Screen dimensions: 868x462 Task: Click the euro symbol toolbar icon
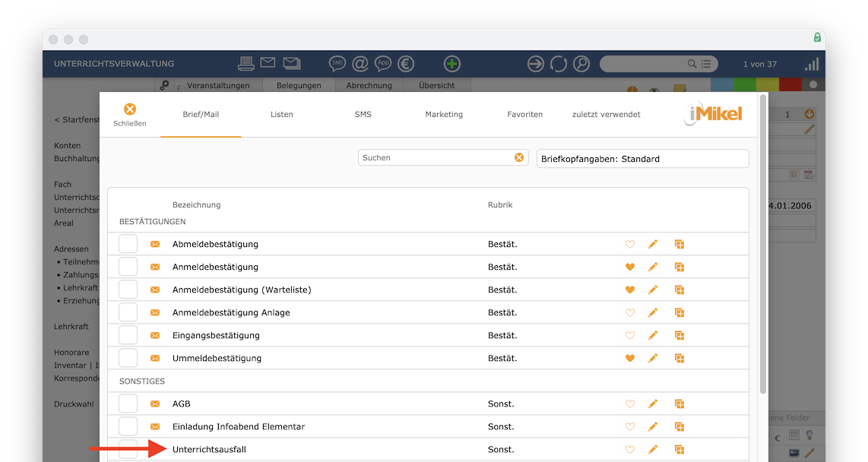(x=406, y=64)
